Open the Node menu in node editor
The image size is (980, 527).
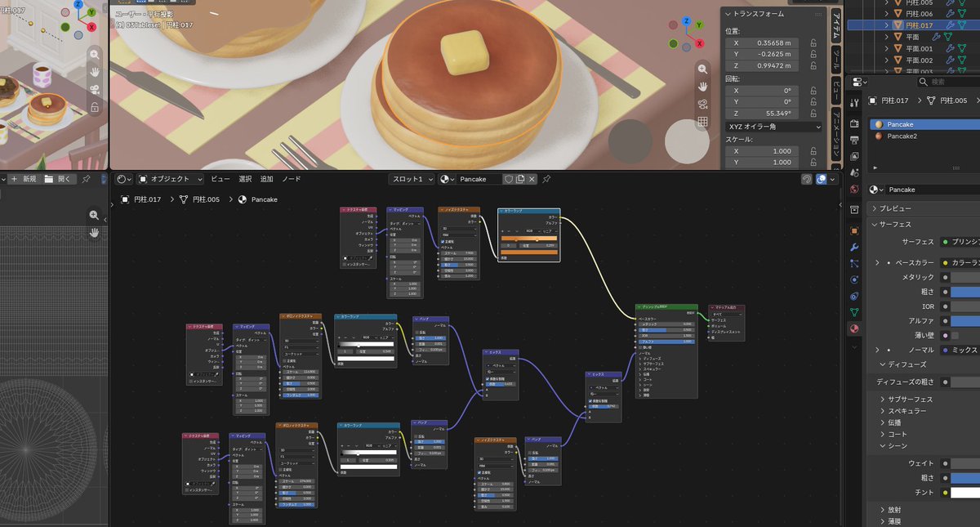tap(292, 179)
